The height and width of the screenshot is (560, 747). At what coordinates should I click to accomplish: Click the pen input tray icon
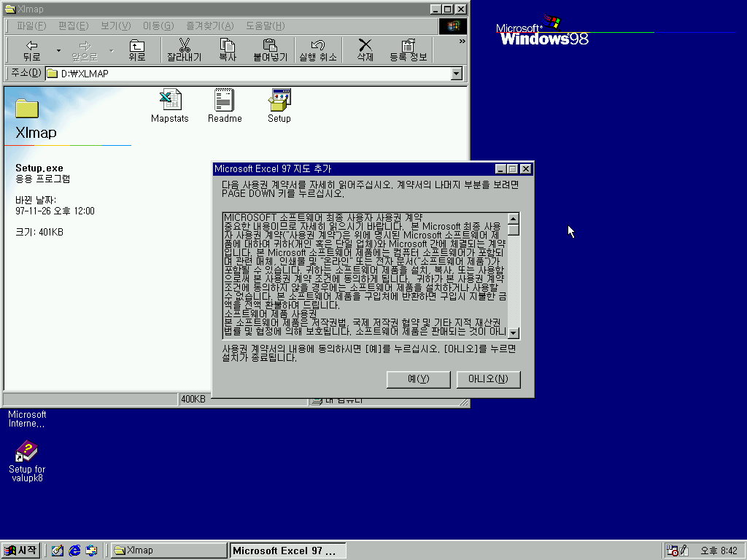pyautogui.click(x=684, y=551)
